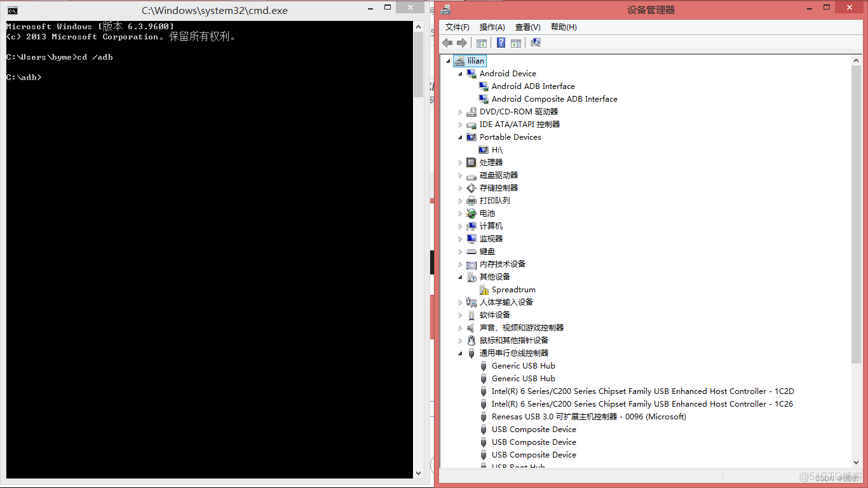The height and width of the screenshot is (488, 868).
Task: Expand the 计算机 category arrow
Action: [461, 226]
